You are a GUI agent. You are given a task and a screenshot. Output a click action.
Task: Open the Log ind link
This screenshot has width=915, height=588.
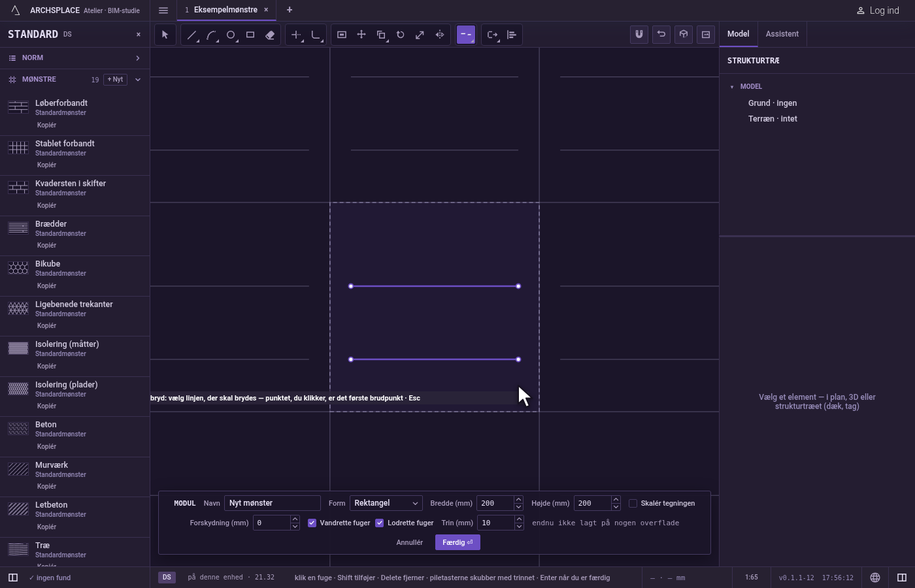(878, 10)
